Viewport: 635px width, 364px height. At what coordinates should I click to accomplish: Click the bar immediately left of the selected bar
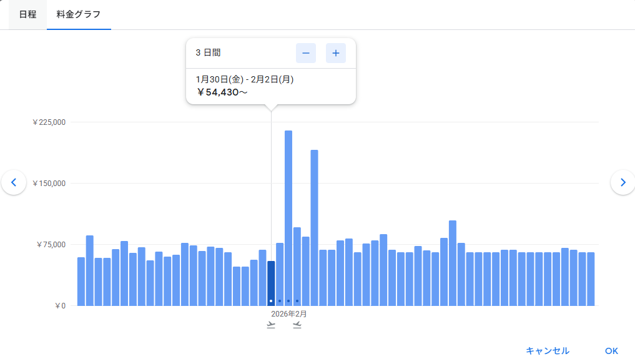click(262, 278)
